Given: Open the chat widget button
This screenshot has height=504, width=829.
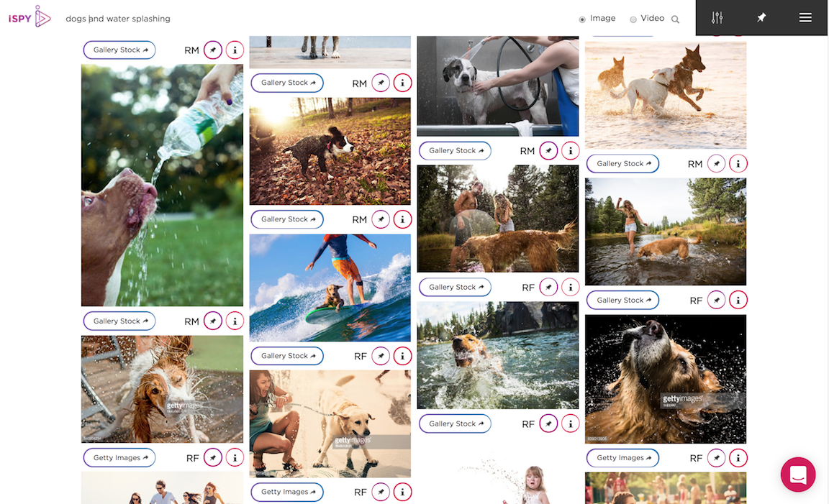Looking at the screenshot, I should point(798,475).
